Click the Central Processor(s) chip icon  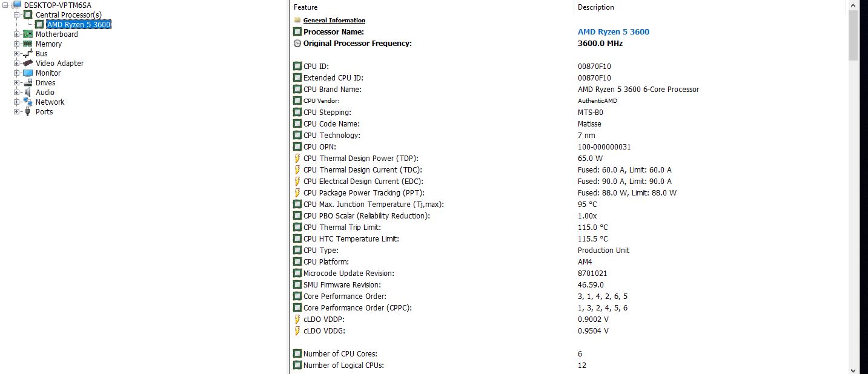28,15
